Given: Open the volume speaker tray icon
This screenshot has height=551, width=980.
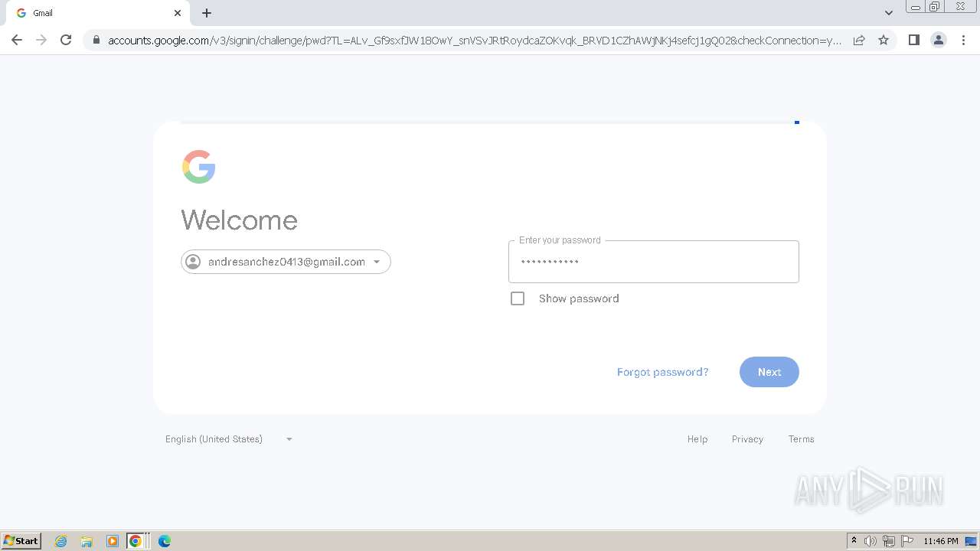Looking at the screenshot, I should point(871,541).
